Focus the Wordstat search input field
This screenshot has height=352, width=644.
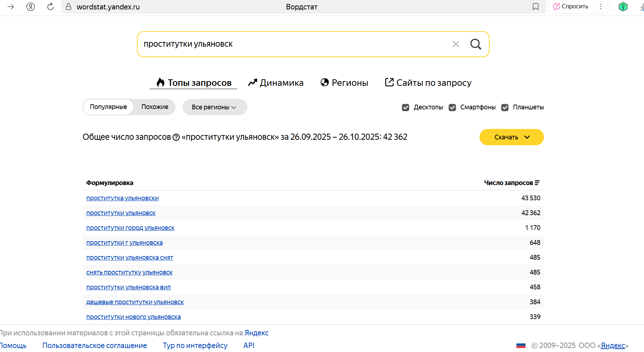coord(290,44)
